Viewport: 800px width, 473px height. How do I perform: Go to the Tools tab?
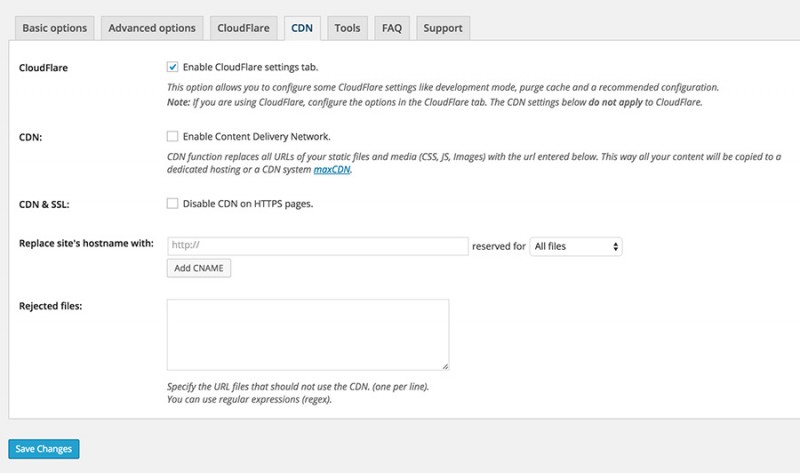pos(348,28)
